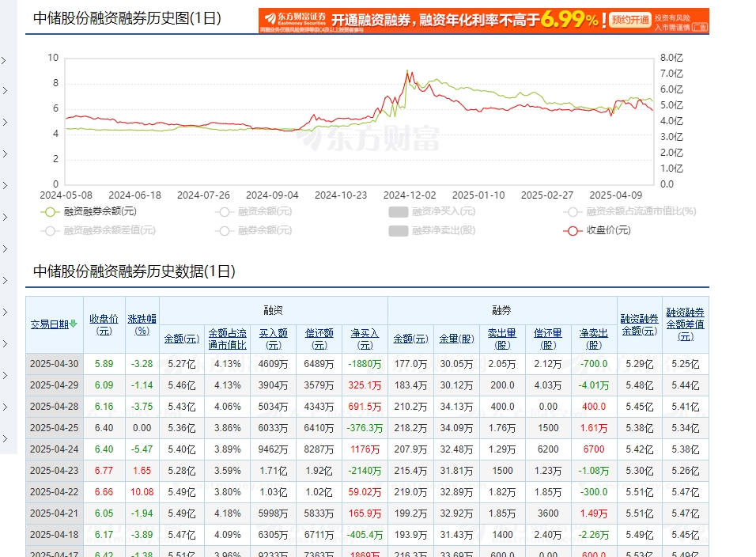Image resolution: width=756 pixels, height=557 pixels.
Task: Expand the third left sidebar chevron
Action: (x=4, y=122)
